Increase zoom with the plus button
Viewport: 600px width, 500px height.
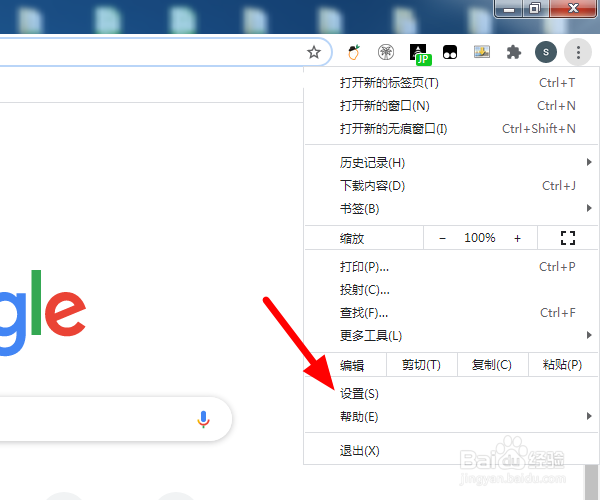(x=517, y=238)
